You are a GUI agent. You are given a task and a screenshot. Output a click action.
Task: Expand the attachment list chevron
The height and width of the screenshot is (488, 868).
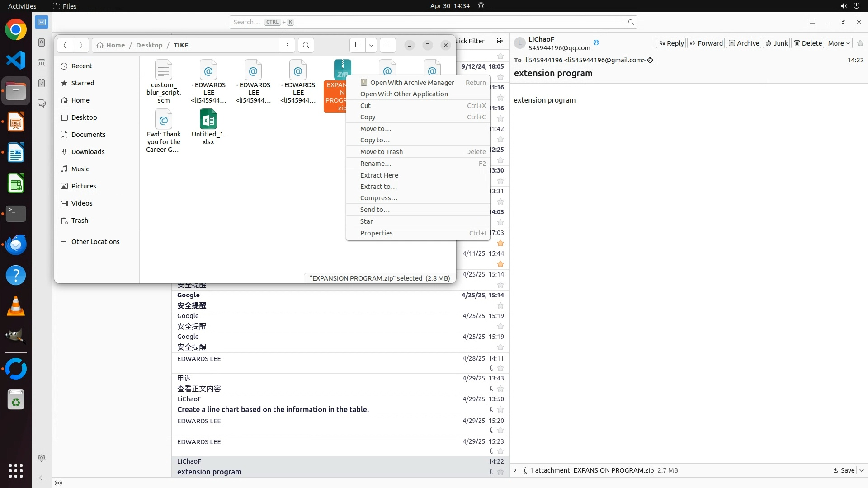[x=515, y=470]
